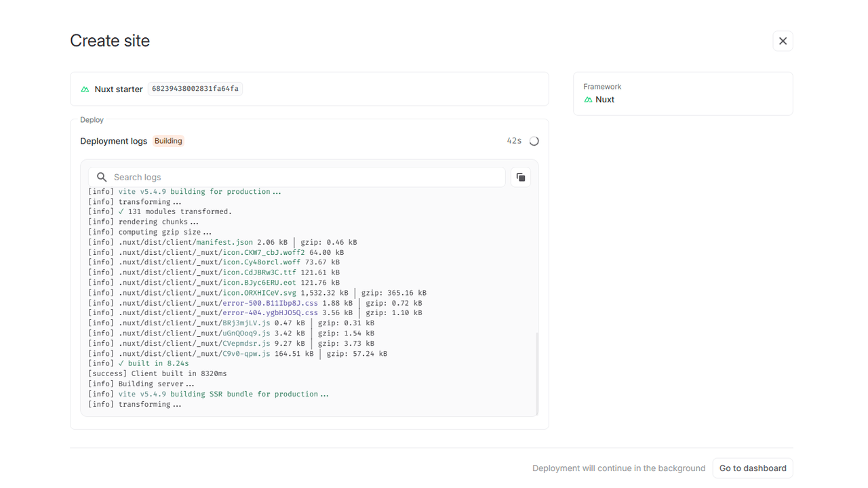Select the error-500 css file log entry

coord(270,303)
